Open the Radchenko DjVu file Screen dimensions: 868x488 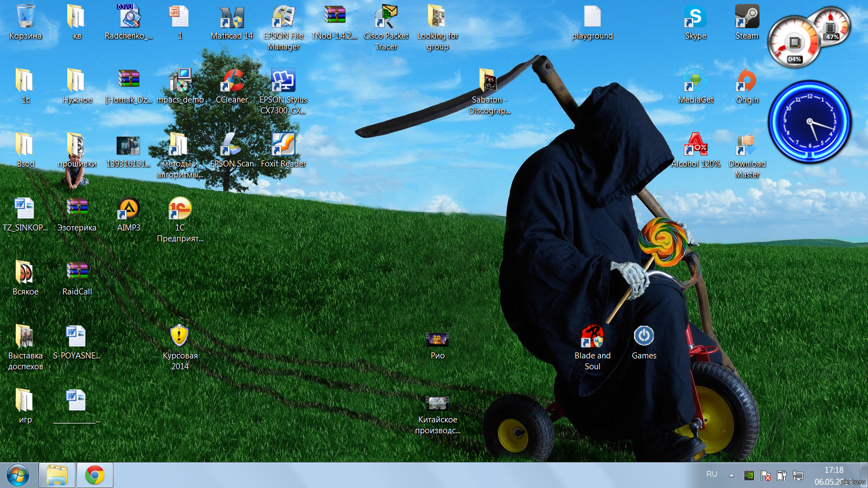[x=129, y=23]
